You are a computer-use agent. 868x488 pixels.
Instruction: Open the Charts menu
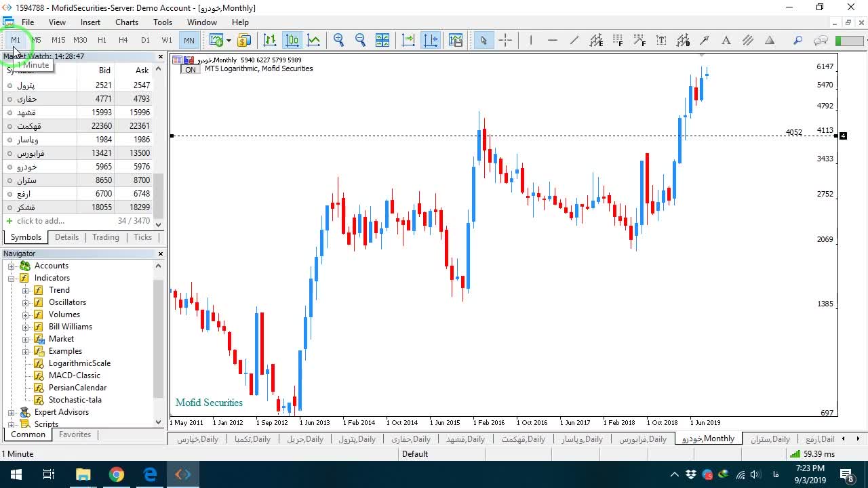(127, 22)
